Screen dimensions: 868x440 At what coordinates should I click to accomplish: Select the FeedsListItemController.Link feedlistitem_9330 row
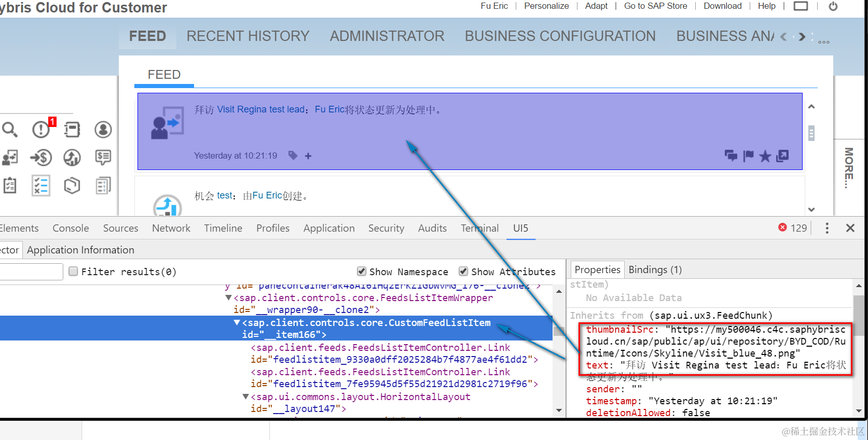point(394,353)
